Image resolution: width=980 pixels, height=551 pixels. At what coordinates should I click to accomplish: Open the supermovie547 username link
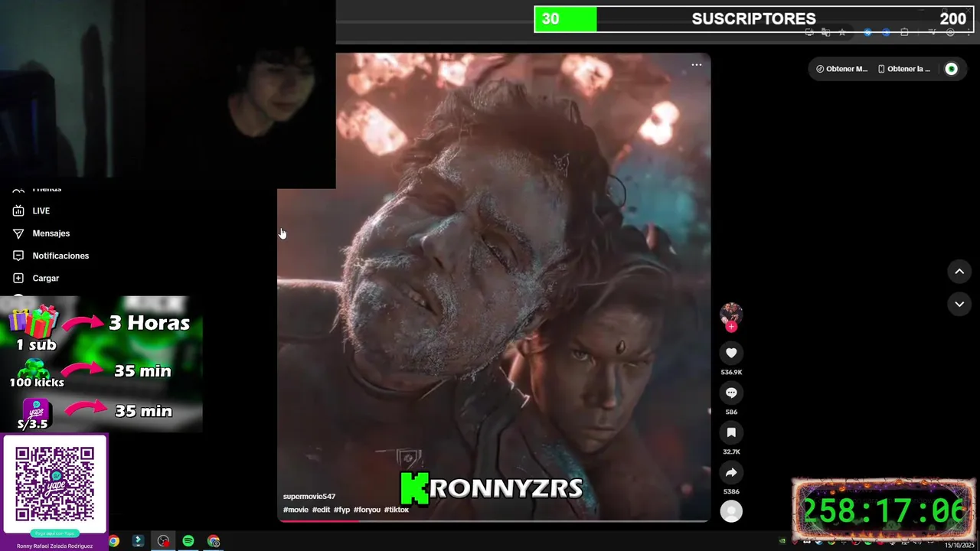tap(309, 497)
